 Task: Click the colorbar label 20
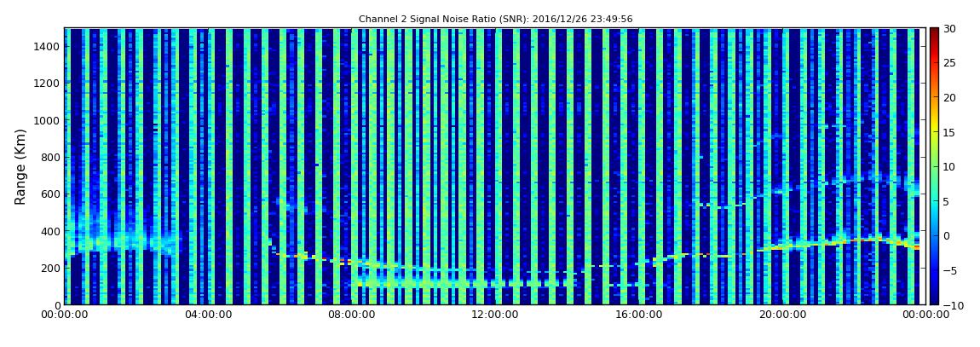[949, 97]
